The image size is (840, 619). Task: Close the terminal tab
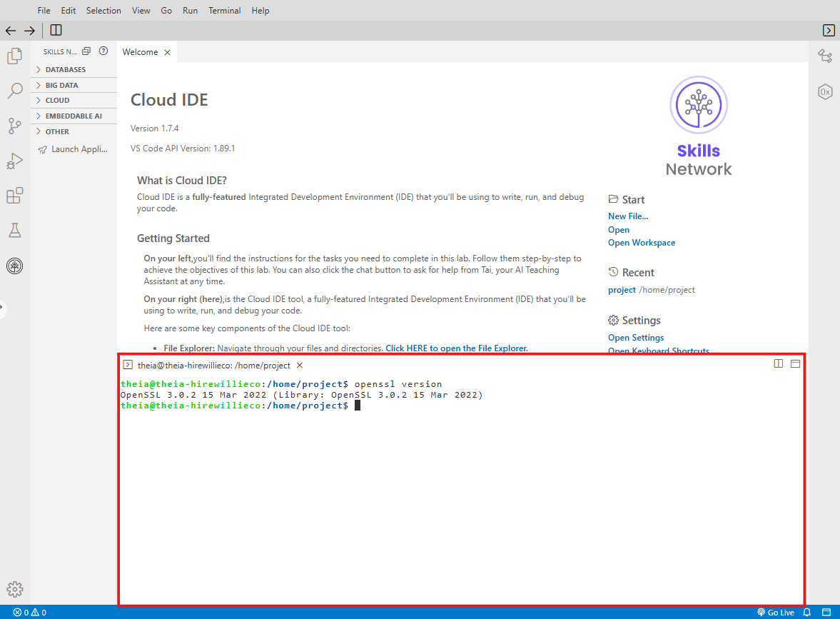(300, 365)
